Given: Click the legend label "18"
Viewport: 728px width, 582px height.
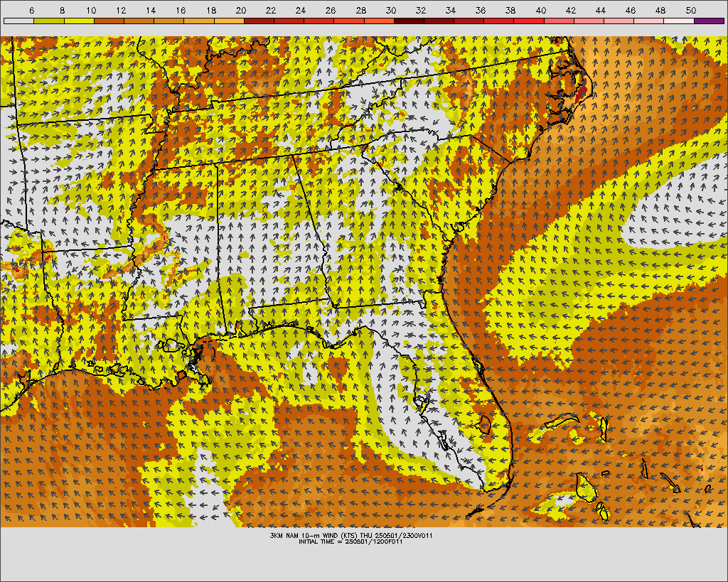Looking at the screenshot, I should 210,10.
